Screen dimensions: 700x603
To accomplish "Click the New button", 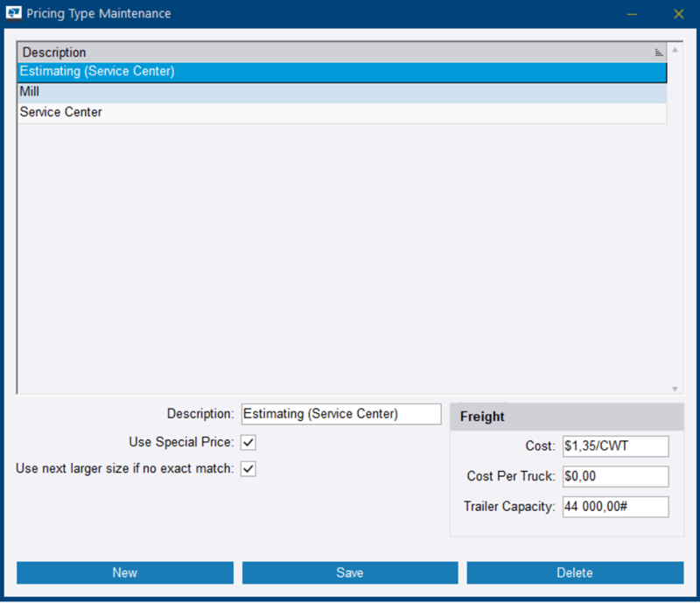I will coord(124,572).
